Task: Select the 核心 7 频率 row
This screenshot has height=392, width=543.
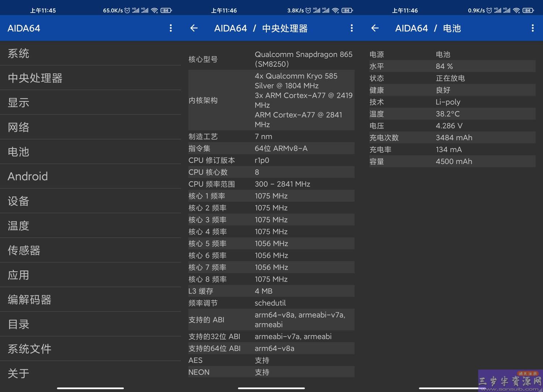Action: pyautogui.click(x=271, y=267)
